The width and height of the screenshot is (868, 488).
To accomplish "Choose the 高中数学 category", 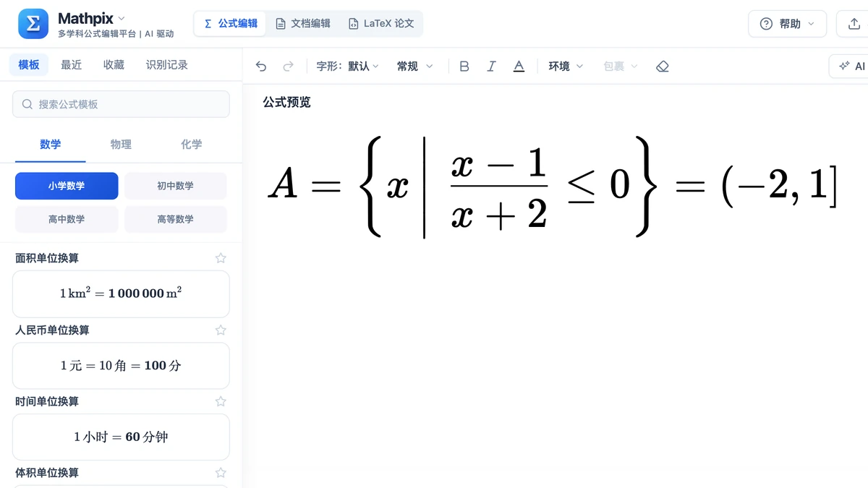I will (67, 219).
